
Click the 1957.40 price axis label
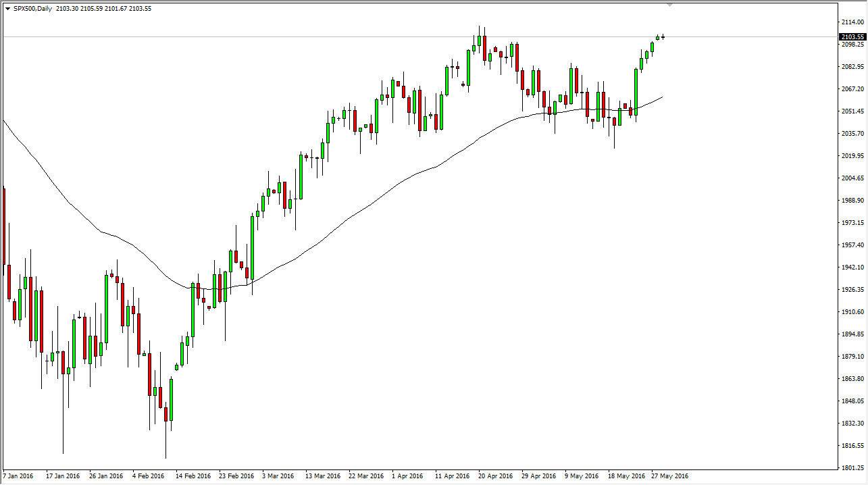pyautogui.click(x=852, y=245)
